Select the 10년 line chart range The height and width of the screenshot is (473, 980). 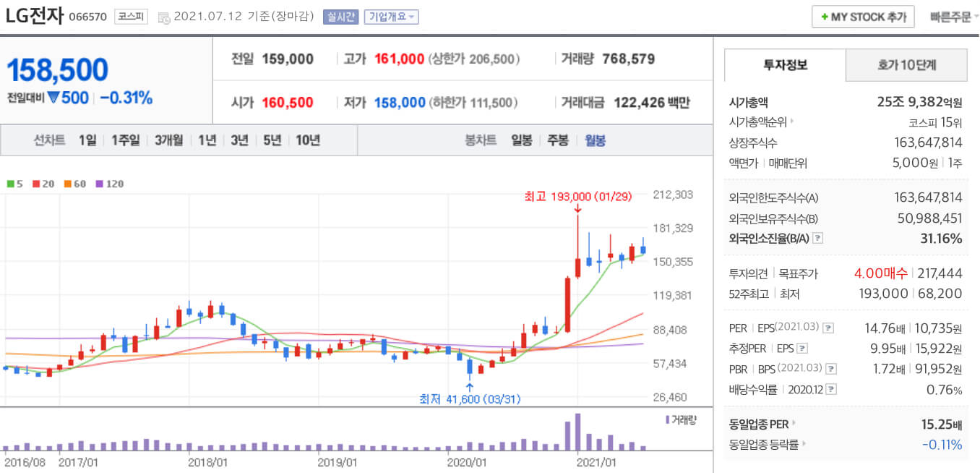point(308,140)
